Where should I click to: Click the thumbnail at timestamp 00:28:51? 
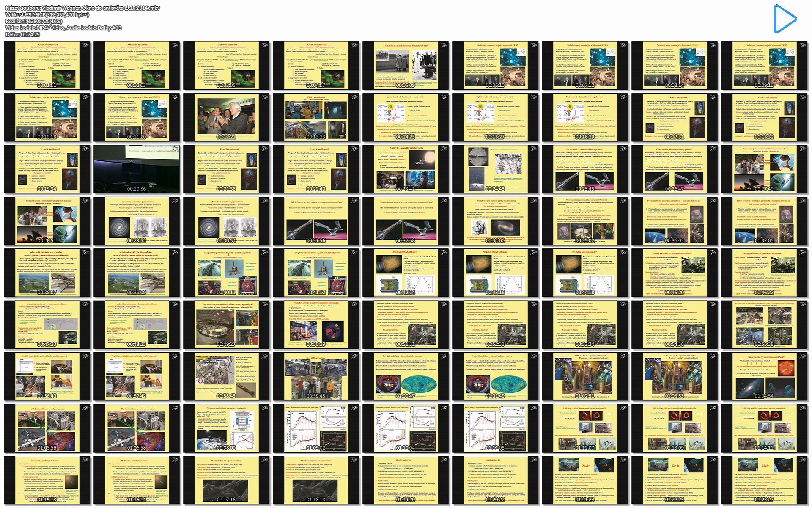(x=47, y=221)
